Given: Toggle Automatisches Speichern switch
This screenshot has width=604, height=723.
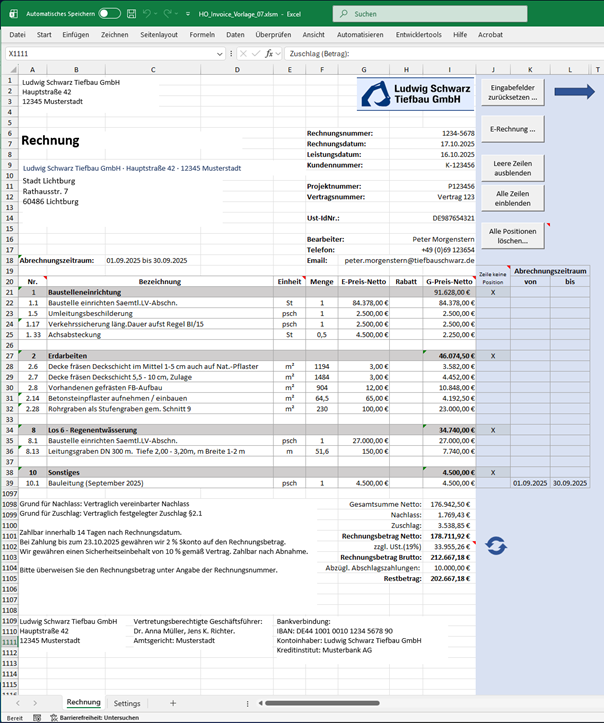Looking at the screenshot, I should pyautogui.click(x=109, y=14).
